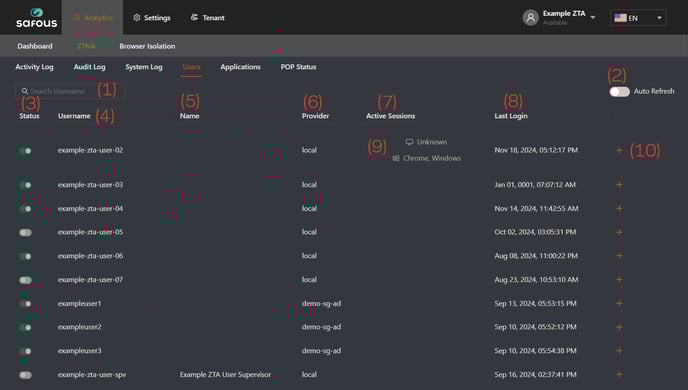Expand details for example-zta-user-06 row
The image size is (688, 390).
pyautogui.click(x=619, y=255)
